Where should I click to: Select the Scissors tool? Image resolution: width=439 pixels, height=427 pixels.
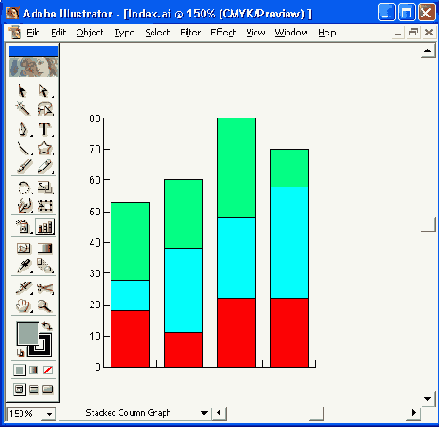tap(45, 288)
